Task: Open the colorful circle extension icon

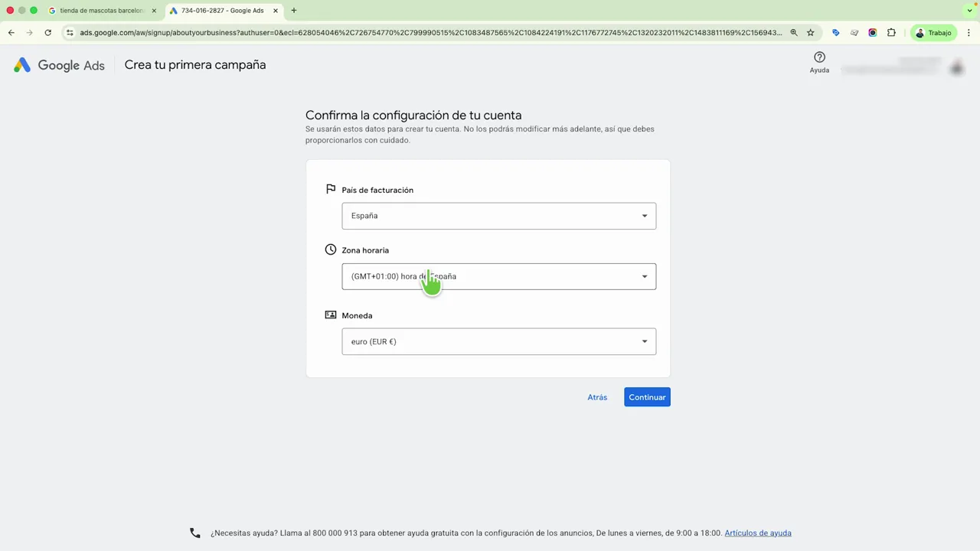Action: [x=873, y=33]
